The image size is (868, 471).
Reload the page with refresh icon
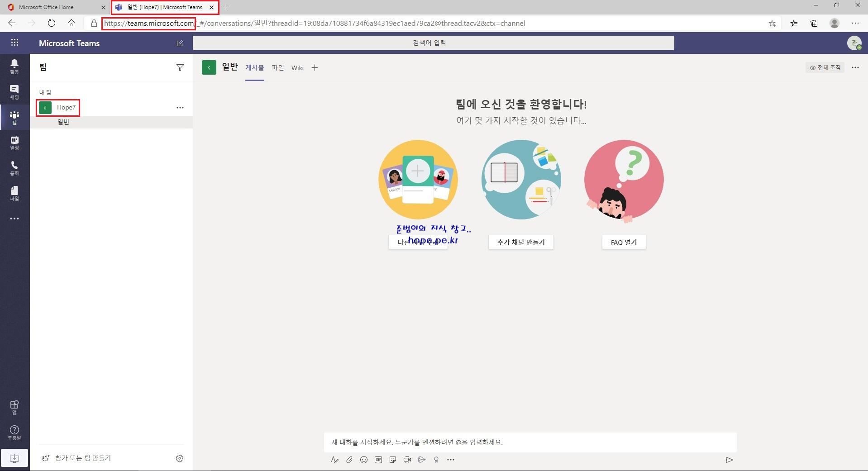52,23
